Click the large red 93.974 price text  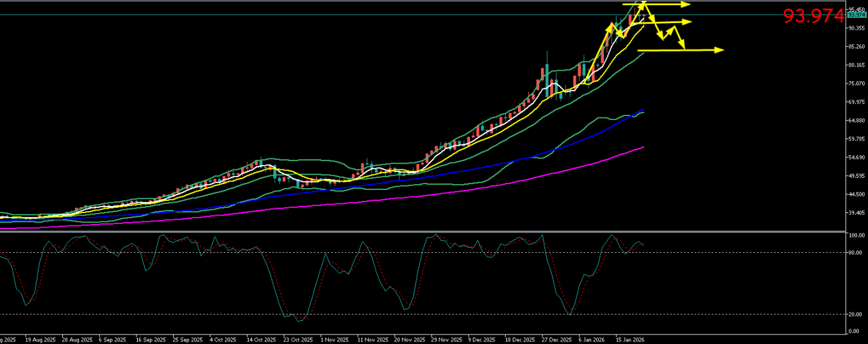tap(814, 17)
